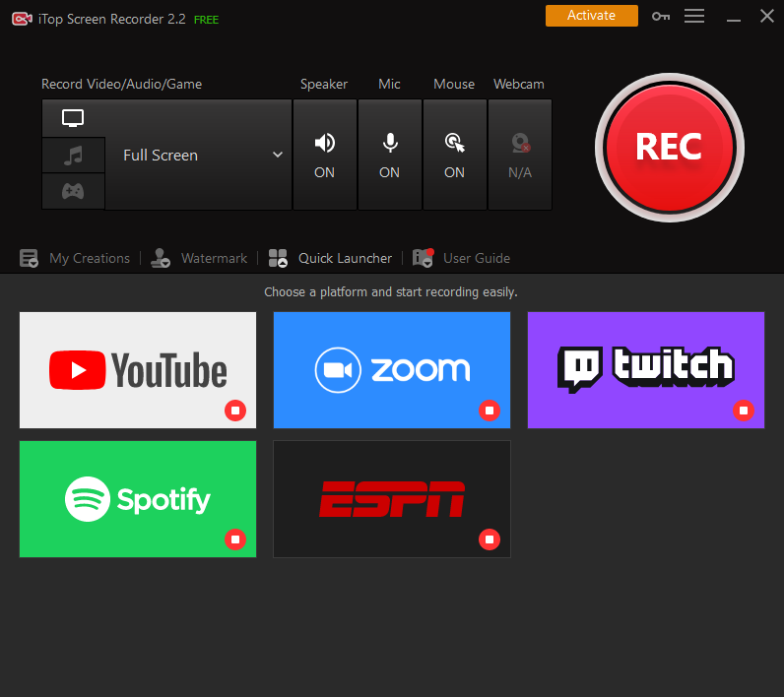
Task: Launch the YouTube platform tile
Action: coord(138,370)
